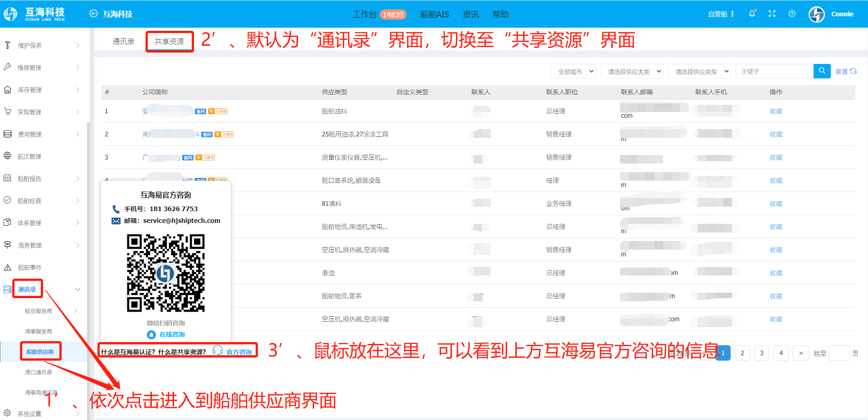Screen dimensions: 868x420
Task: Click the 船舶事件 warning triangle icon
Action: point(8,267)
